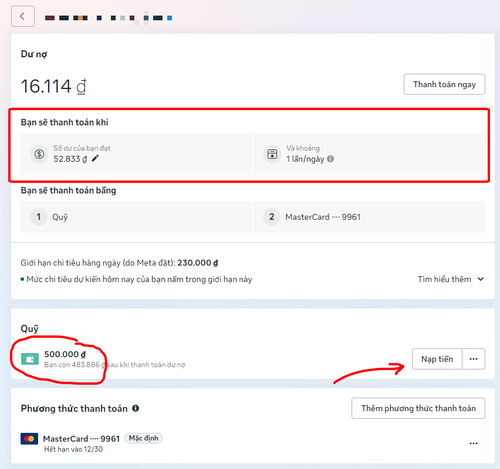
Task: Click the dollar coin icon beside 52.833 đ
Action: [39, 154]
